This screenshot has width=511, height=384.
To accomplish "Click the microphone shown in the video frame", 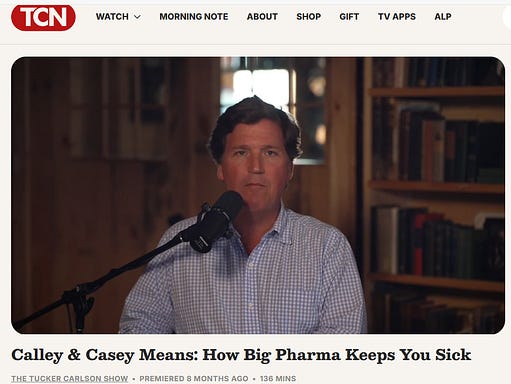I will pyautogui.click(x=217, y=220).
